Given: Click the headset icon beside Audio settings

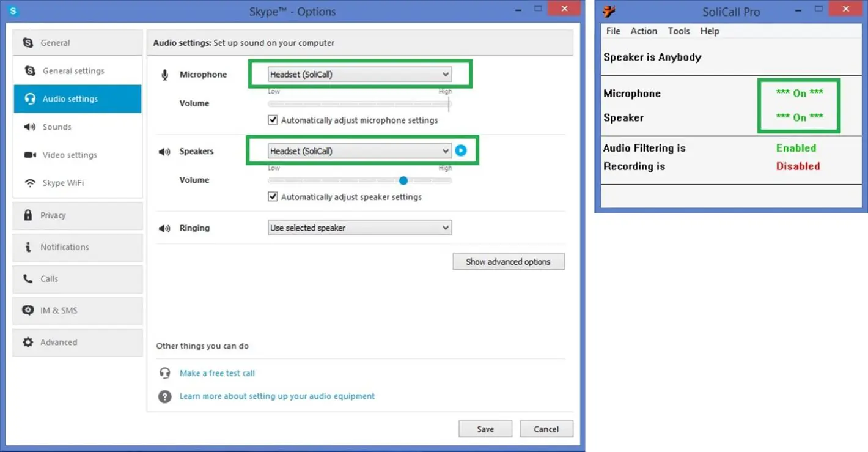Looking at the screenshot, I should click(x=30, y=99).
